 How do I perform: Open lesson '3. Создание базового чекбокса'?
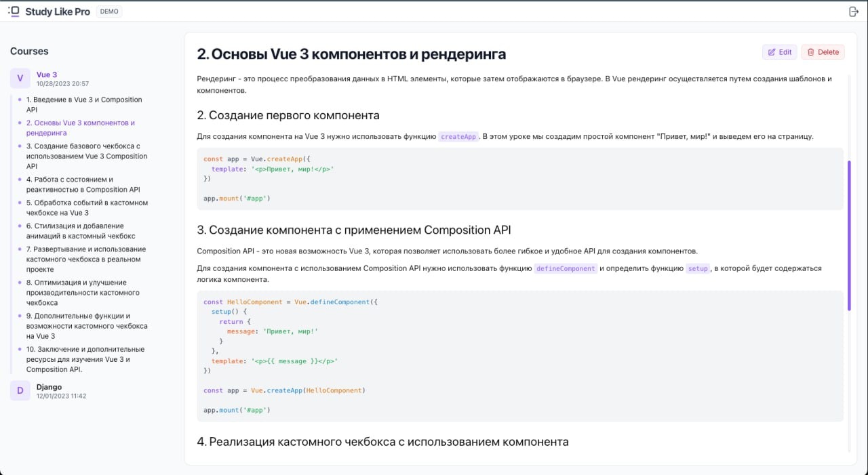coord(85,156)
